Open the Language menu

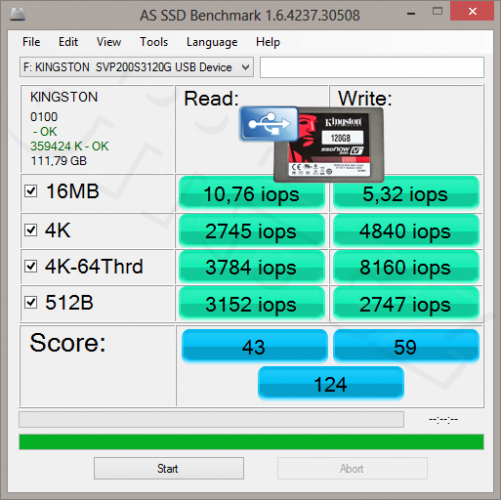[212, 42]
